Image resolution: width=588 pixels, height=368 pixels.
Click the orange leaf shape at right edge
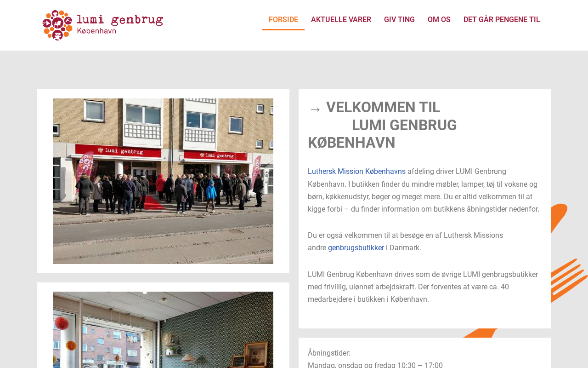tap(560, 218)
